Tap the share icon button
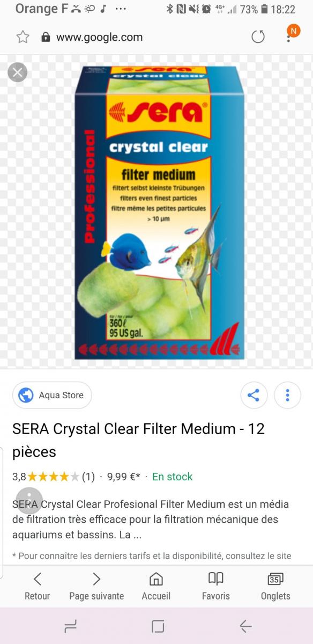Image resolution: width=313 pixels, height=644 pixels. coord(254,396)
